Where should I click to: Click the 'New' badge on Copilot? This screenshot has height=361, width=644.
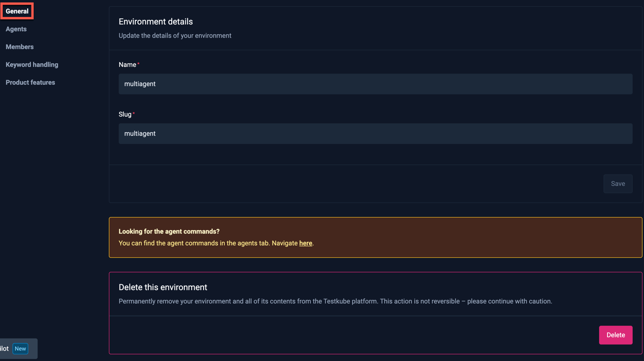click(x=20, y=348)
